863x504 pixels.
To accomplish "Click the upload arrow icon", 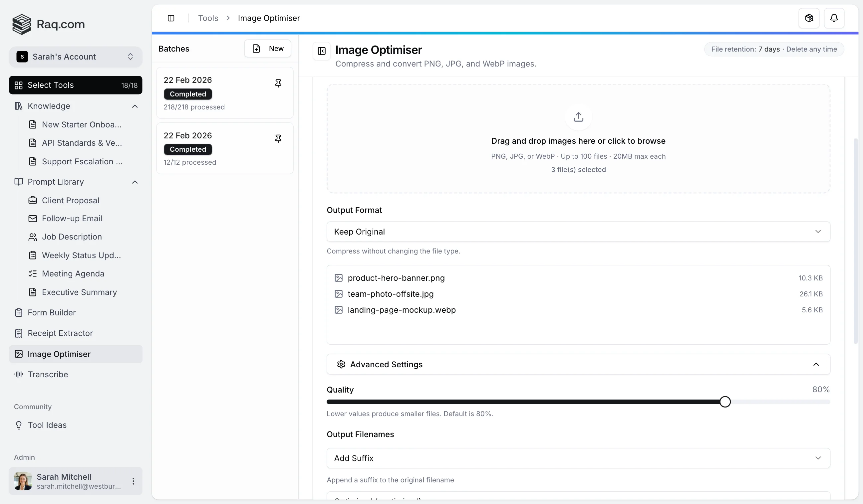I will (578, 117).
